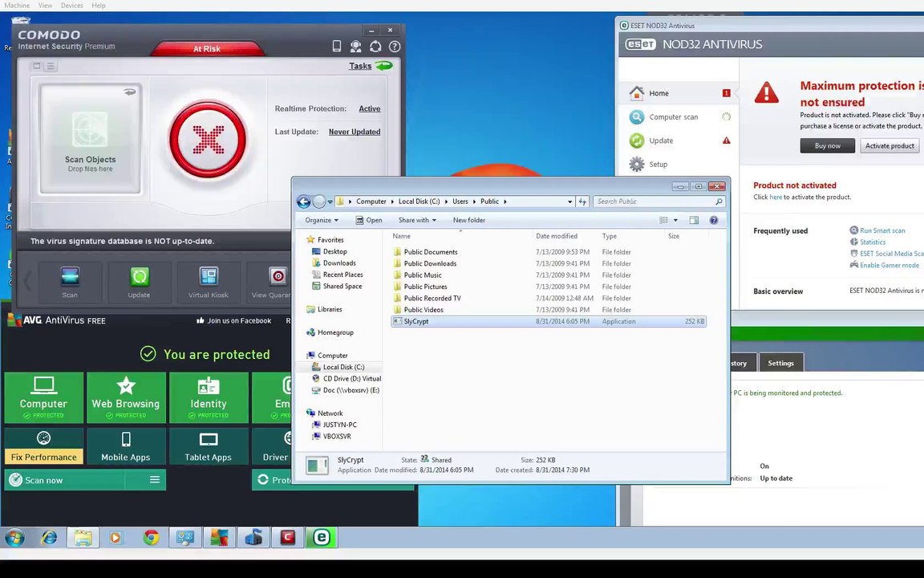
Task: Click New folder in Explorer
Action: [469, 220]
